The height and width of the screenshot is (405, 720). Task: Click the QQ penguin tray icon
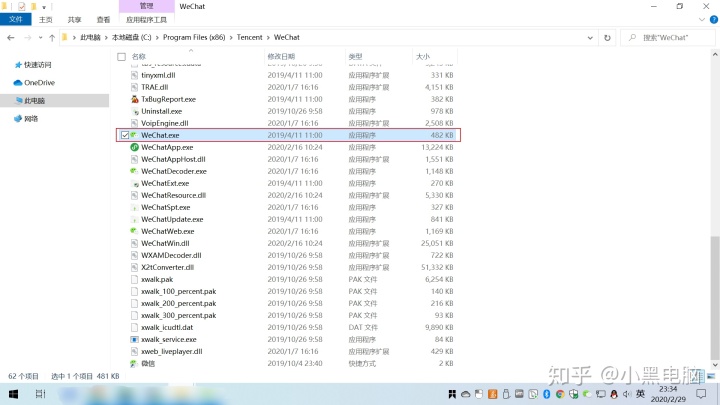[614, 394]
